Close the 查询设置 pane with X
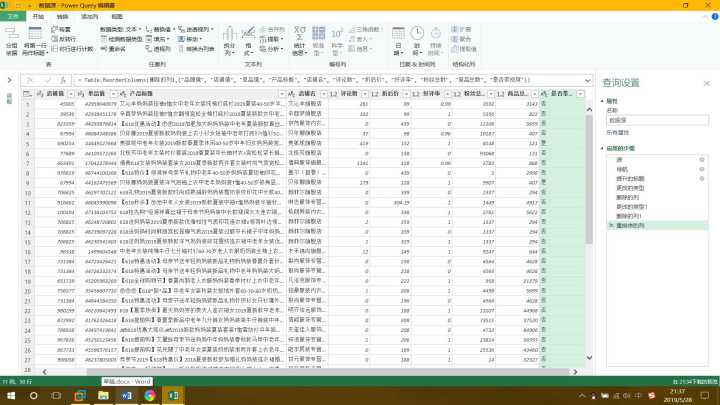 [709, 83]
